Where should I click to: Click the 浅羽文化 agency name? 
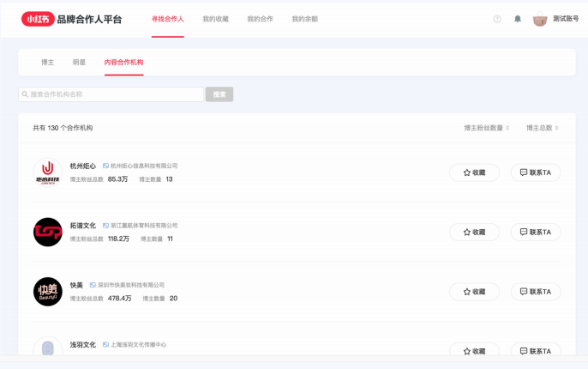click(83, 345)
